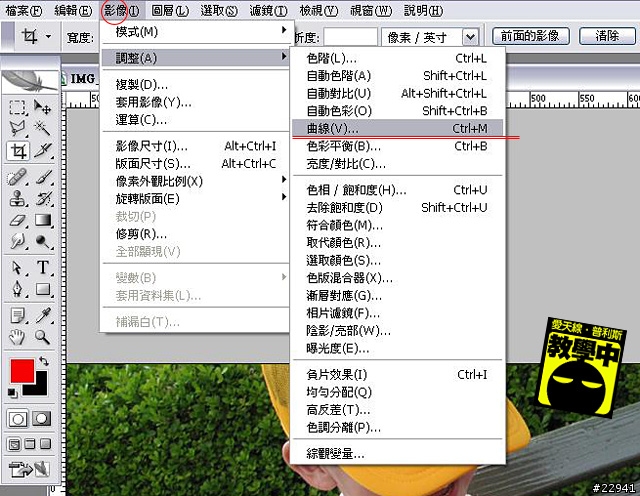
Task: Select the Healing Brush bandage tool
Action: 17,177
